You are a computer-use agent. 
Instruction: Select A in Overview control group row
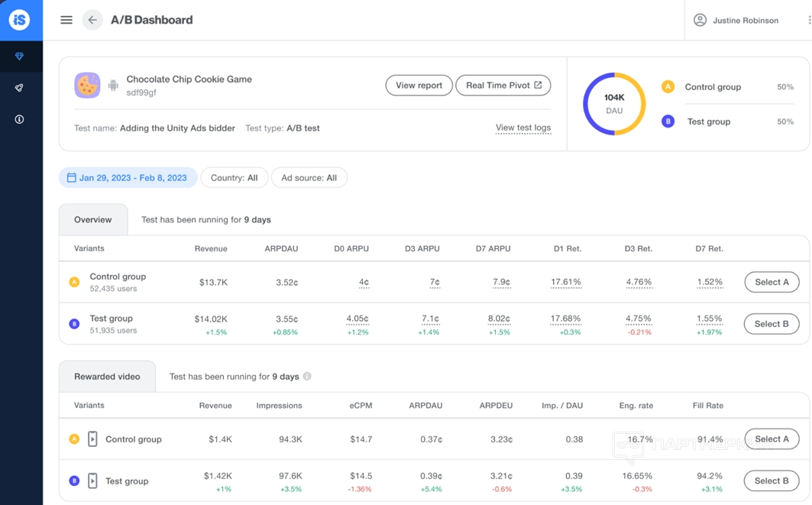point(772,283)
